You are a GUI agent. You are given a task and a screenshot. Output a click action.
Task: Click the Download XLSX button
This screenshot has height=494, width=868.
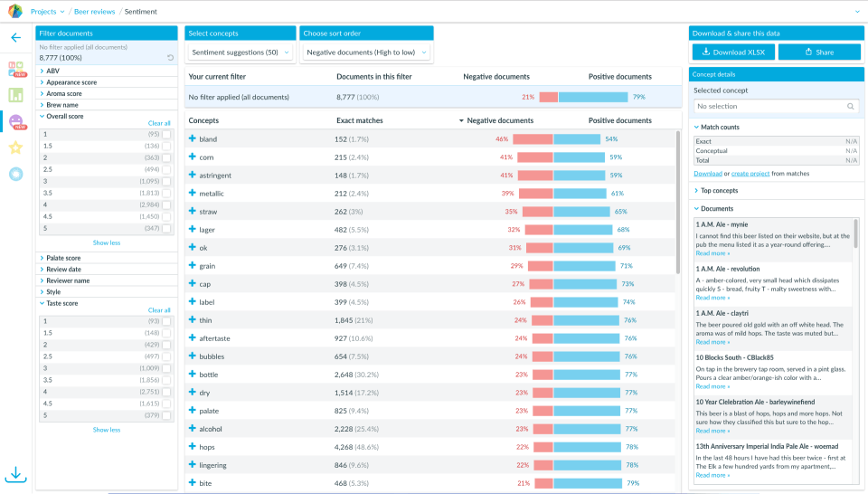coord(733,52)
